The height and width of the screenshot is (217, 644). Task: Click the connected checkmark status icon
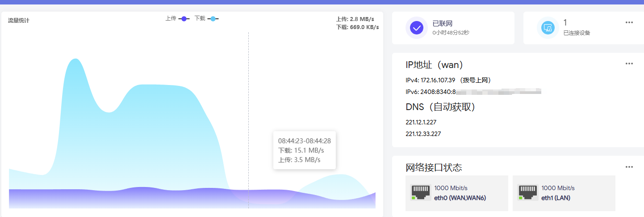[x=417, y=28]
